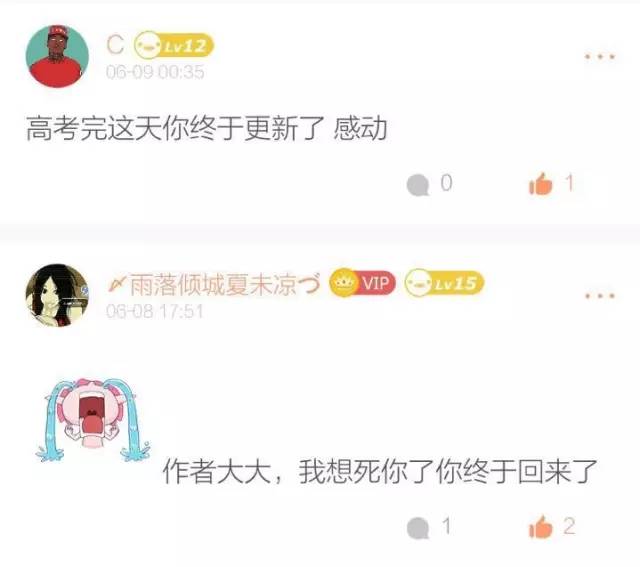Like the 作者大大 comment

540,527
